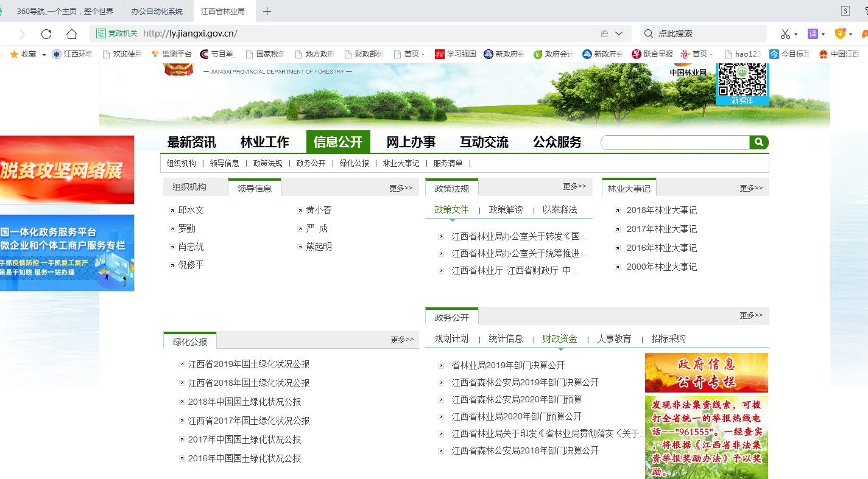Open the scissors screenshot tool
This screenshot has width=868, height=479.
pos(785,34)
